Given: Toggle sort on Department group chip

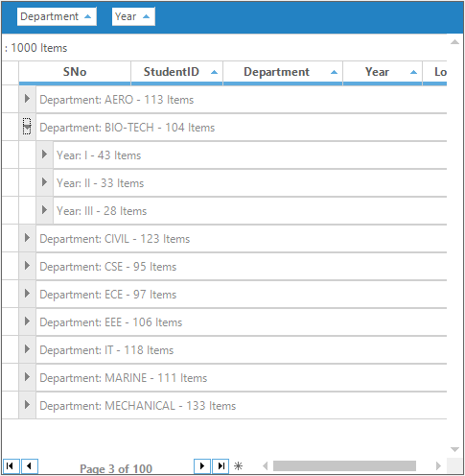Looking at the screenshot, I should coord(57,16).
